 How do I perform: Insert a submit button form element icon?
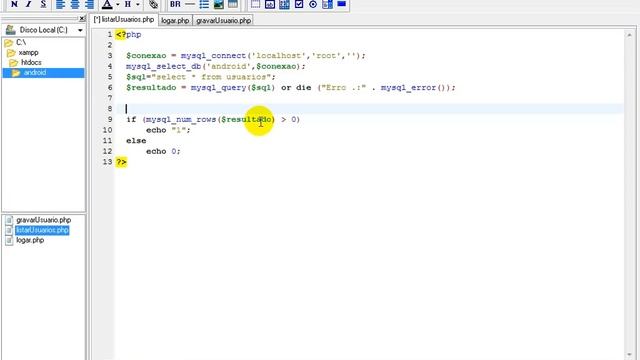coord(342,4)
